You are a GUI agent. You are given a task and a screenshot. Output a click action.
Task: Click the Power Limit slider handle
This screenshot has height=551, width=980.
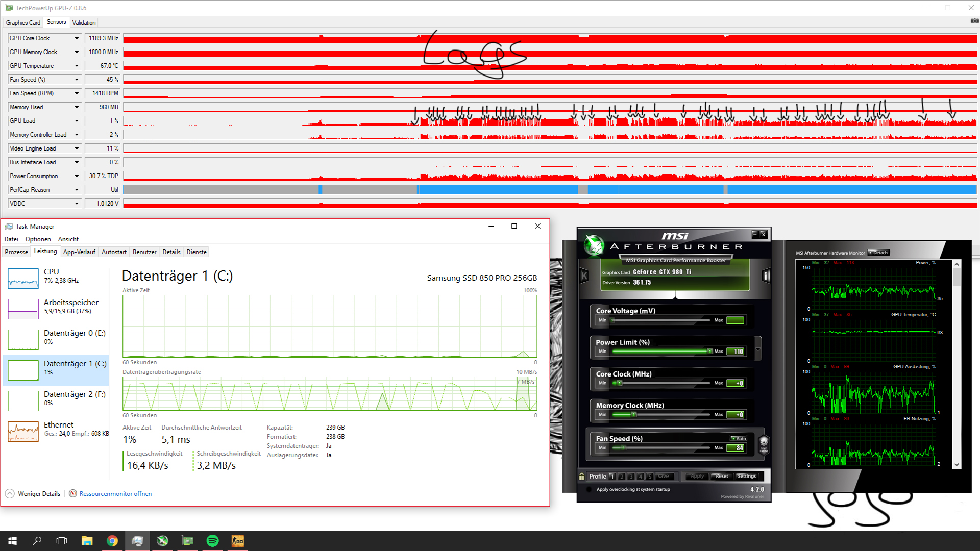(709, 351)
